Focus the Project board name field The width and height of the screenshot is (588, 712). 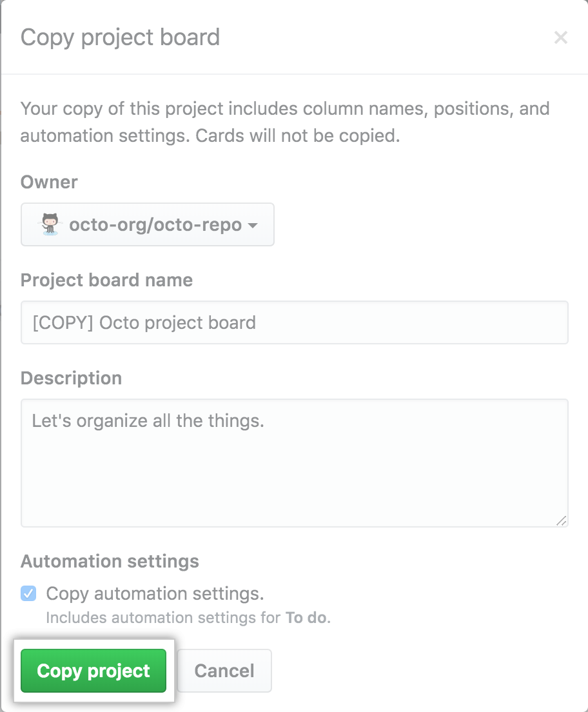[294, 322]
